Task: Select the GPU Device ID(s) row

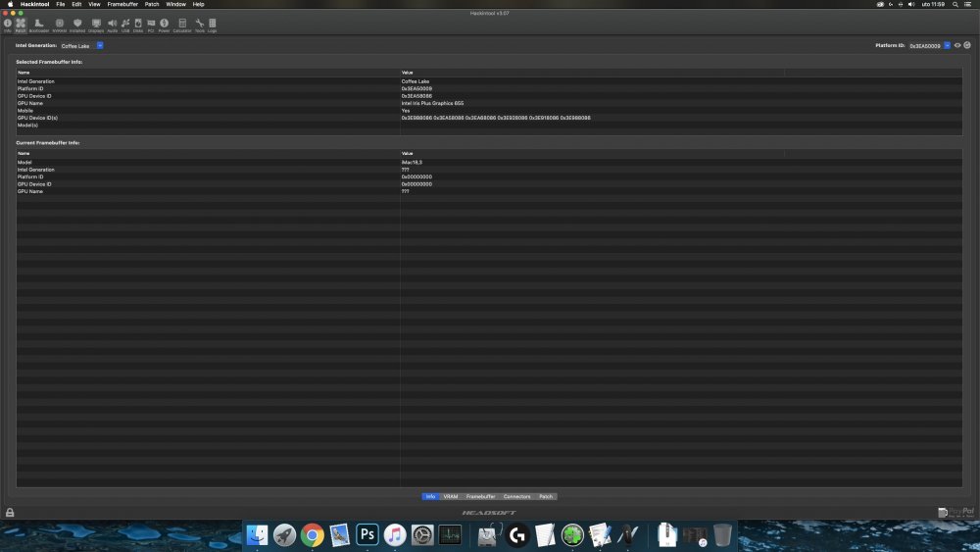Action: [489, 118]
